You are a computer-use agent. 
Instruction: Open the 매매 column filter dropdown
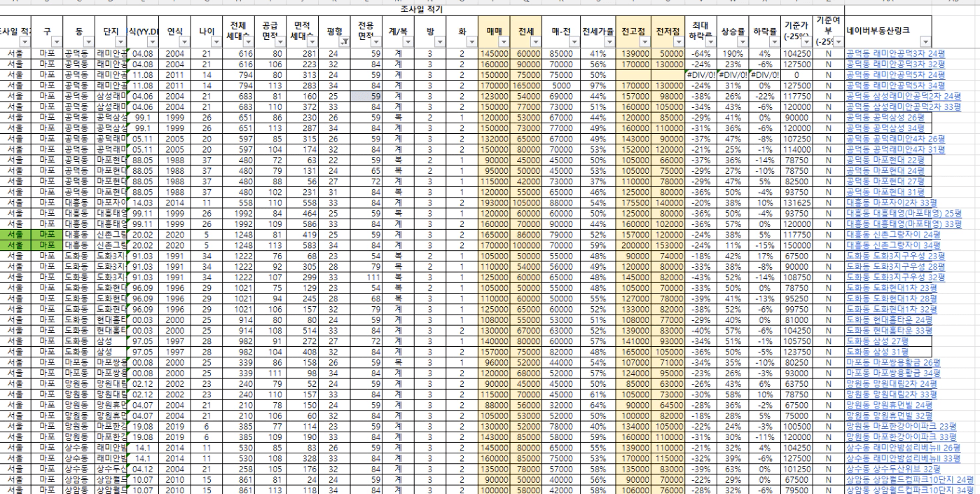(x=504, y=43)
